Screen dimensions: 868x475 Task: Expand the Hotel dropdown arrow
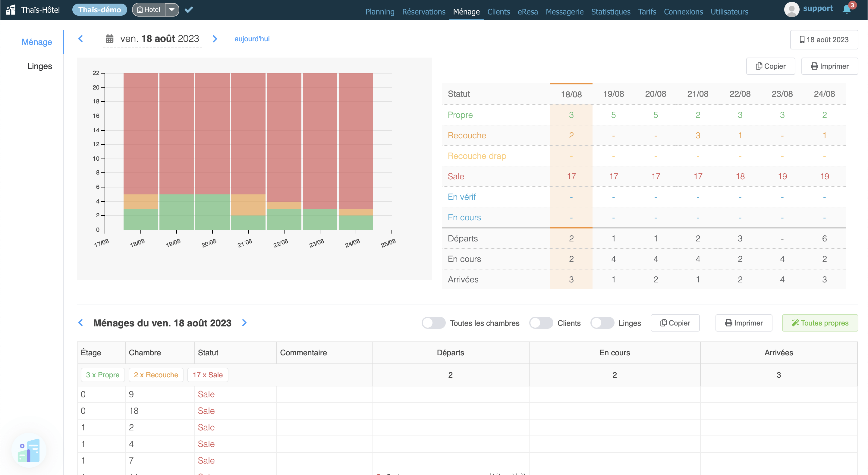(172, 10)
